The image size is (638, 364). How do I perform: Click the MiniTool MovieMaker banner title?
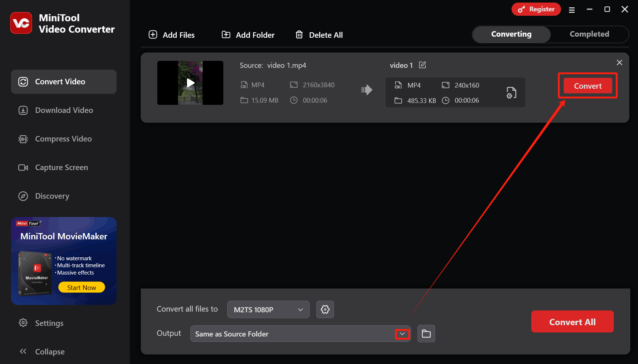tap(64, 236)
